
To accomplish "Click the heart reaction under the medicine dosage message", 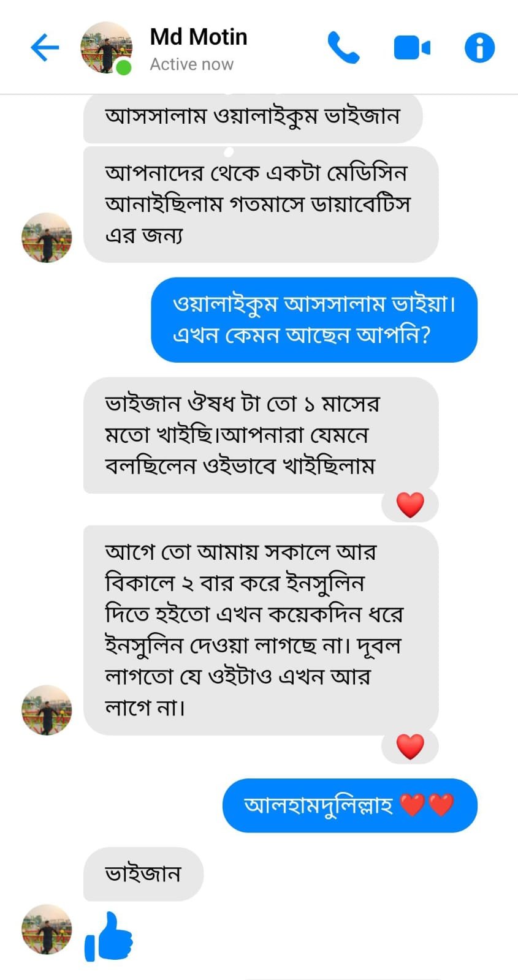I will pos(409,504).
